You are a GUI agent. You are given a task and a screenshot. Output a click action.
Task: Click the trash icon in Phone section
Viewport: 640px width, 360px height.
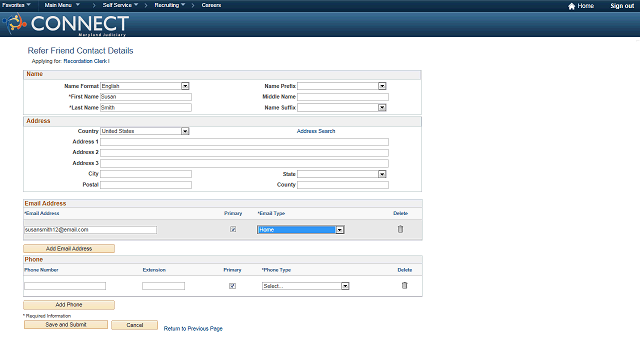(404, 285)
